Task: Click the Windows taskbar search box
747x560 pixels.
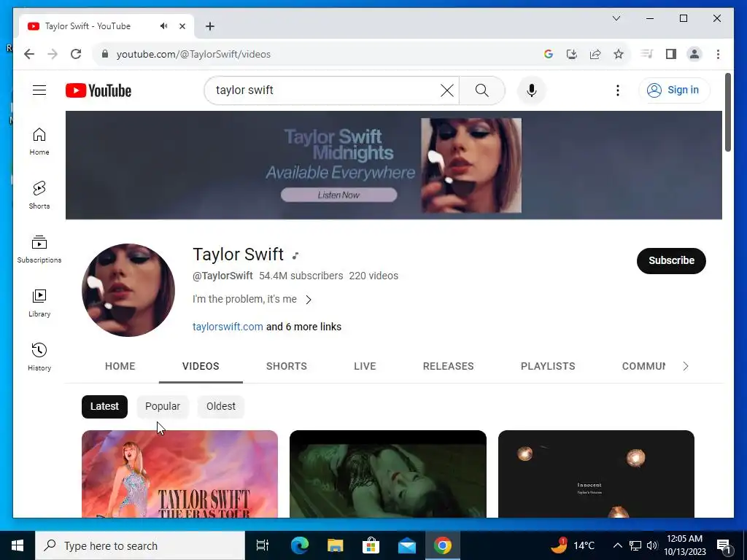Action: click(x=140, y=545)
